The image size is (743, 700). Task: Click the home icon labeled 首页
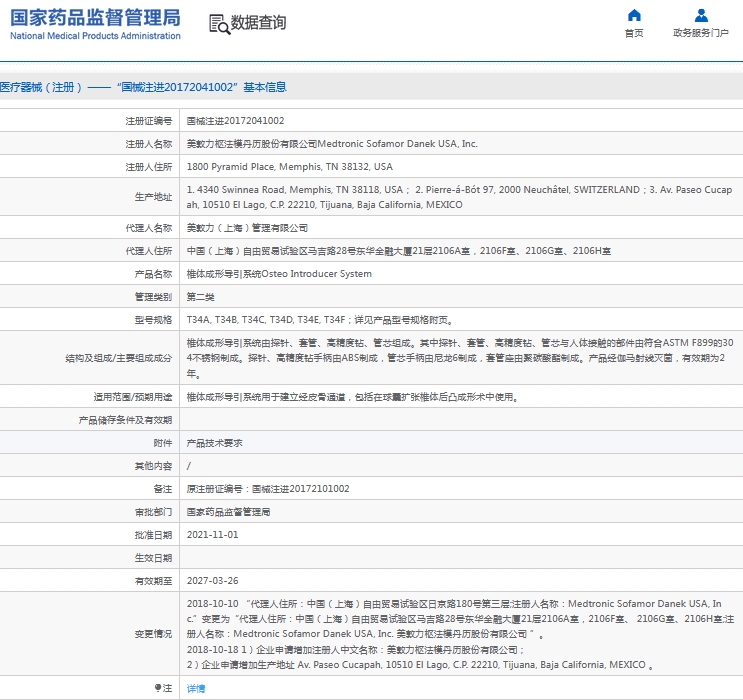634,15
